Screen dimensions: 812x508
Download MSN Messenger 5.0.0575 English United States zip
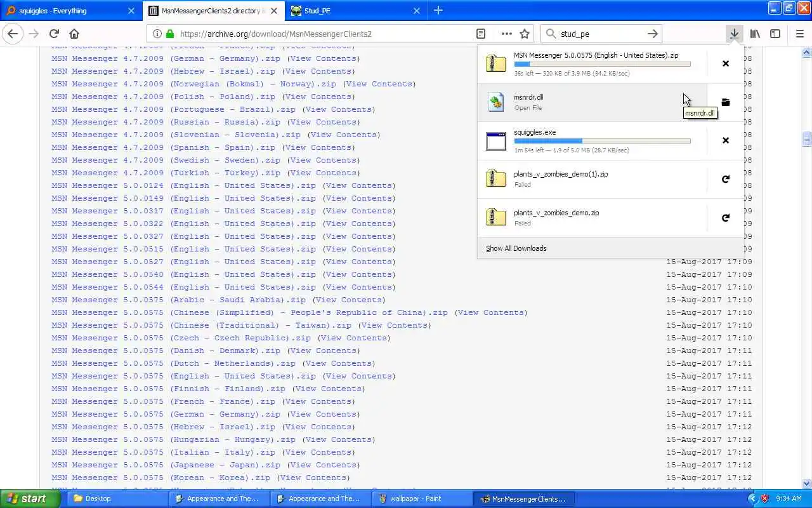(183, 376)
